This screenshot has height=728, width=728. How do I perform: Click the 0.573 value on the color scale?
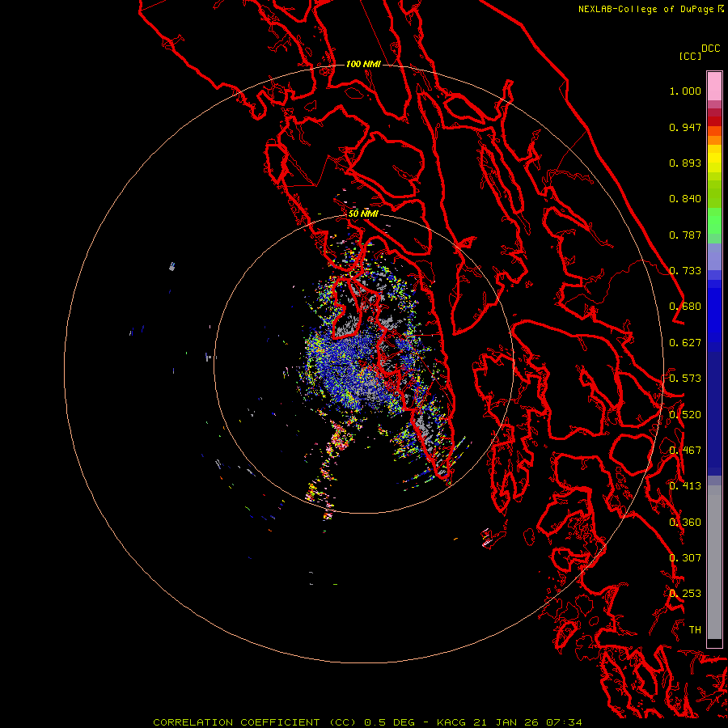coord(685,379)
